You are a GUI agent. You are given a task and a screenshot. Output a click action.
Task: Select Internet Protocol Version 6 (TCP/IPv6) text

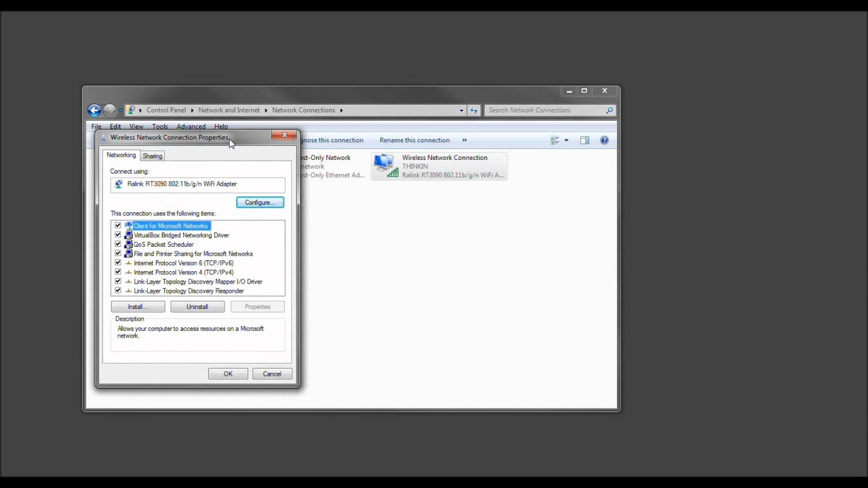pos(183,263)
